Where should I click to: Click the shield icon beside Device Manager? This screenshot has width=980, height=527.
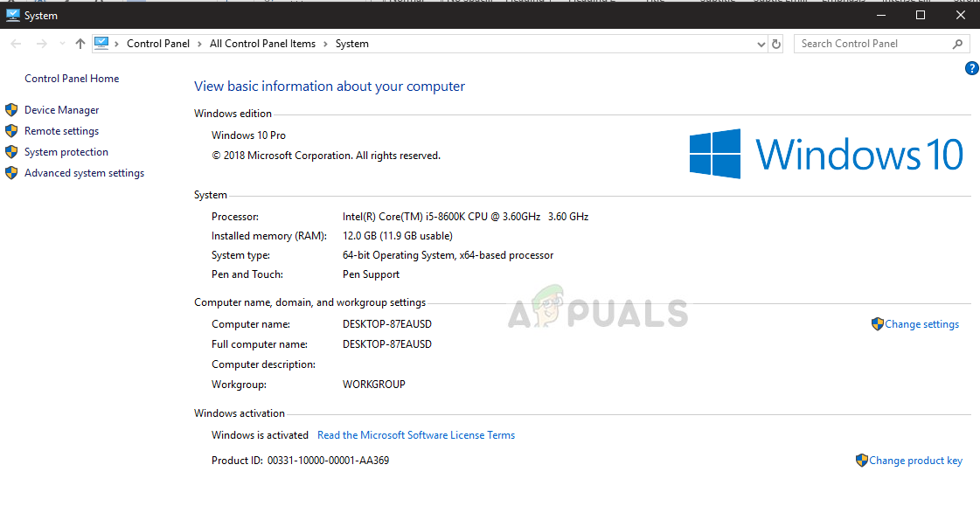pos(11,110)
